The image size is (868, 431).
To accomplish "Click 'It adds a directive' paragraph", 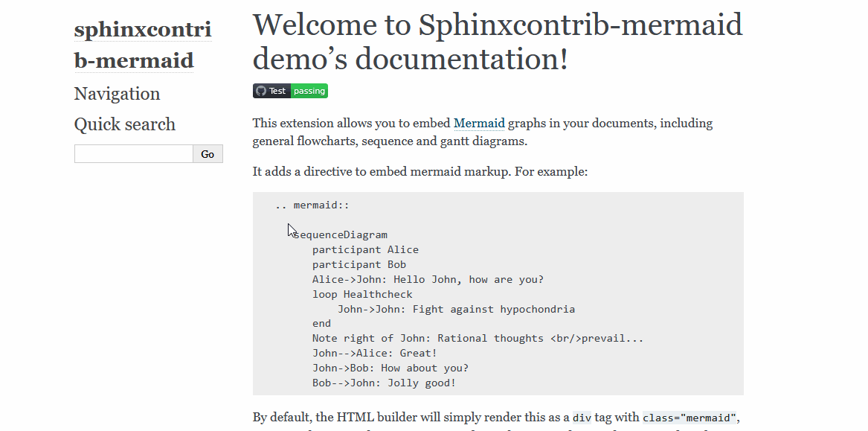I will coord(420,172).
